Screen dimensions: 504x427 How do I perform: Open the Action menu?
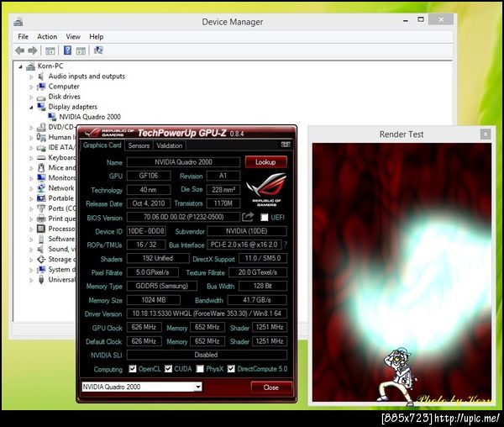47,37
